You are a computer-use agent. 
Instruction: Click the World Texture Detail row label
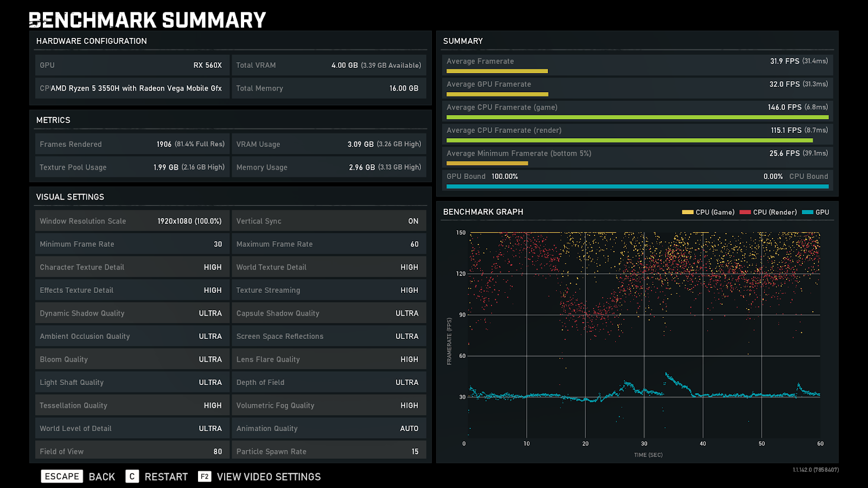tap(271, 267)
